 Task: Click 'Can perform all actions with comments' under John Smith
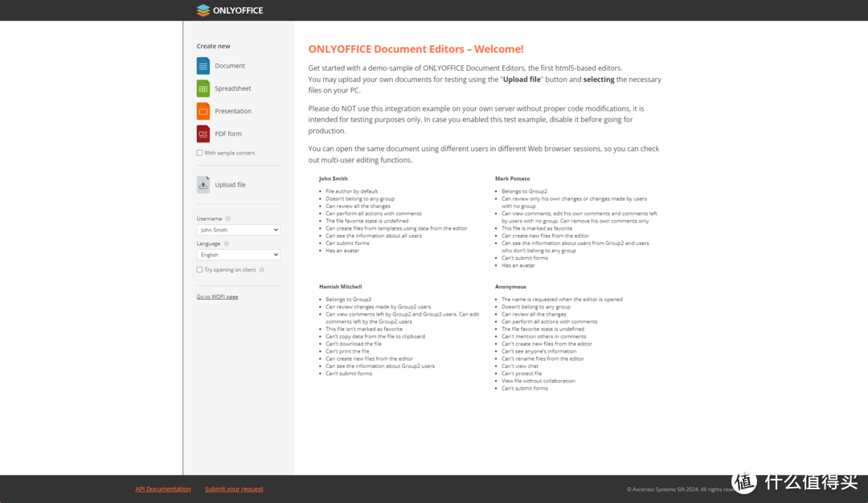tap(374, 214)
